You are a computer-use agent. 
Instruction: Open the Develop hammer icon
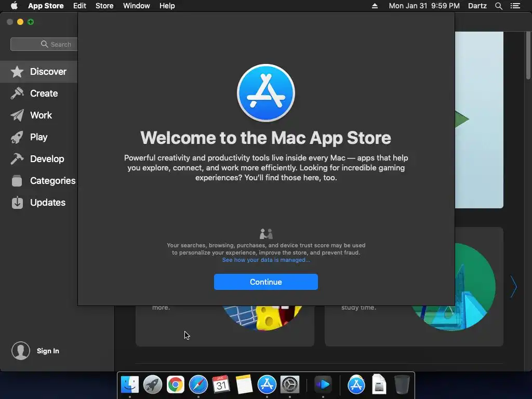coord(17,159)
